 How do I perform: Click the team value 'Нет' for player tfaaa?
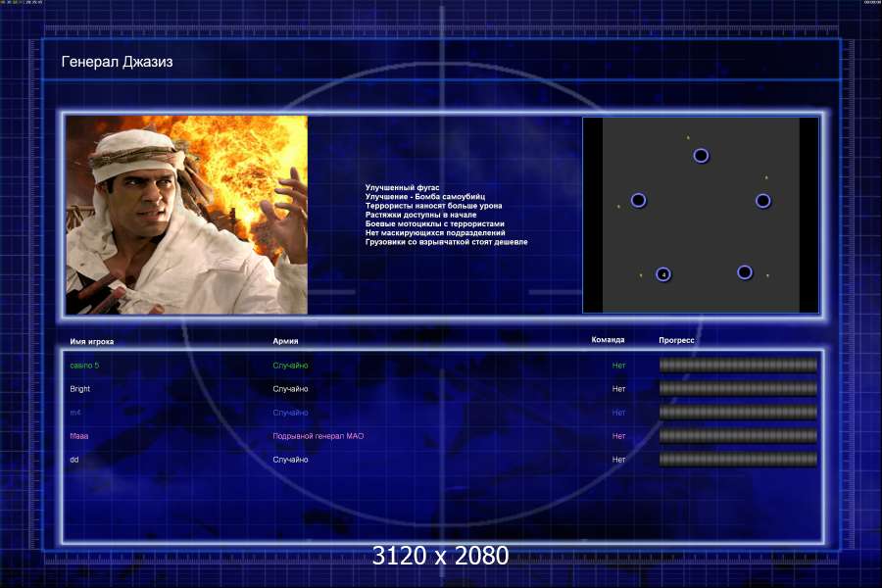(x=618, y=436)
